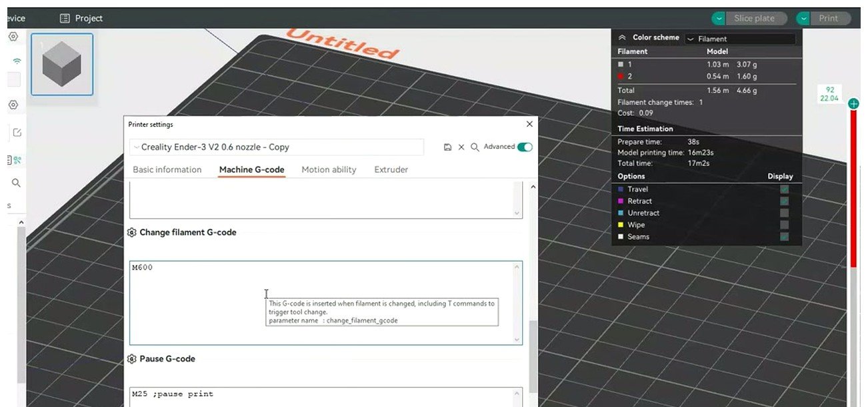
Task: Click the save preset disk icon
Action: (448, 147)
